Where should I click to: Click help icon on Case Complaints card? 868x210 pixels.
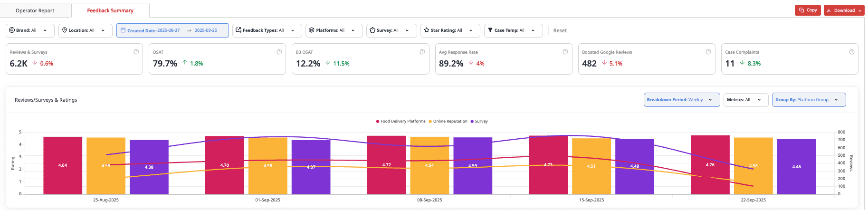tap(852, 52)
